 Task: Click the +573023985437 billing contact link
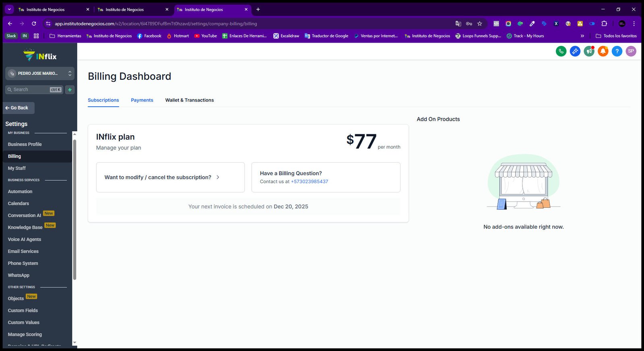tap(310, 182)
